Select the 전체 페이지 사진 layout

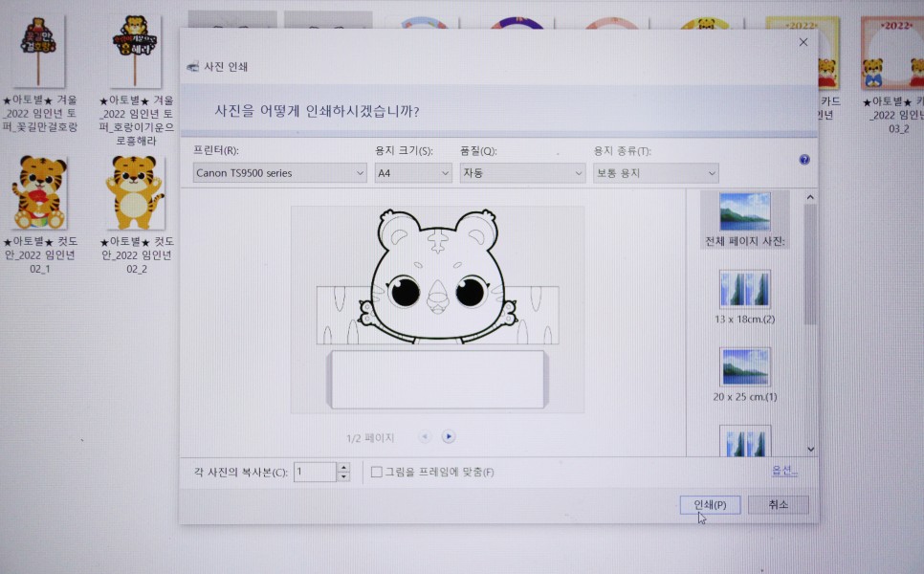point(745,220)
